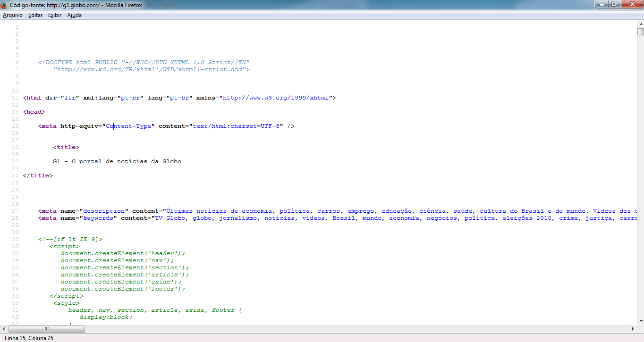
Task: Click the closing </title> tag
Action: click(x=38, y=175)
